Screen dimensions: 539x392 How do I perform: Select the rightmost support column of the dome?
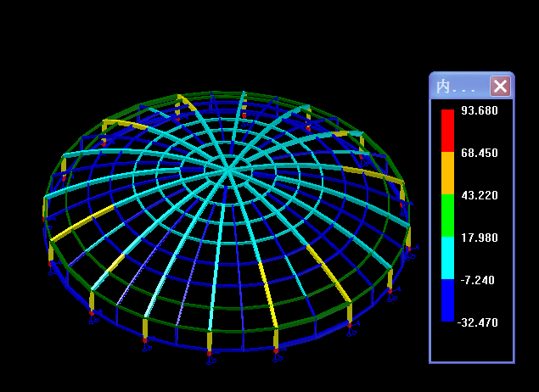point(408,237)
